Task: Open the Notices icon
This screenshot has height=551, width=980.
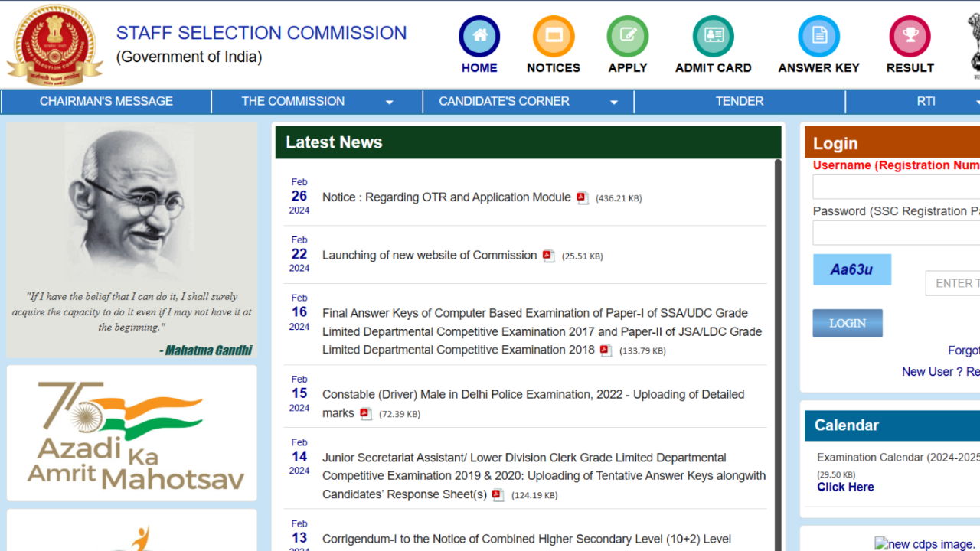Action: (x=554, y=36)
